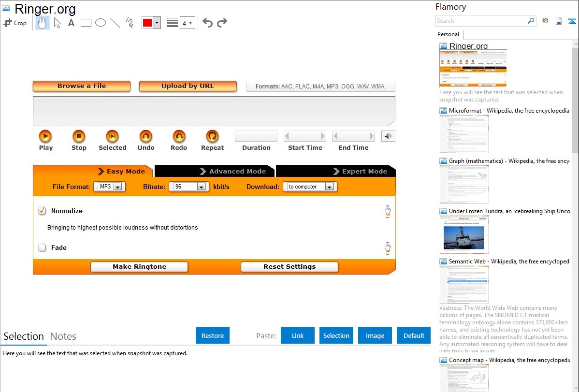Select the rectangle shape tool
579x392 pixels.
click(86, 23)
